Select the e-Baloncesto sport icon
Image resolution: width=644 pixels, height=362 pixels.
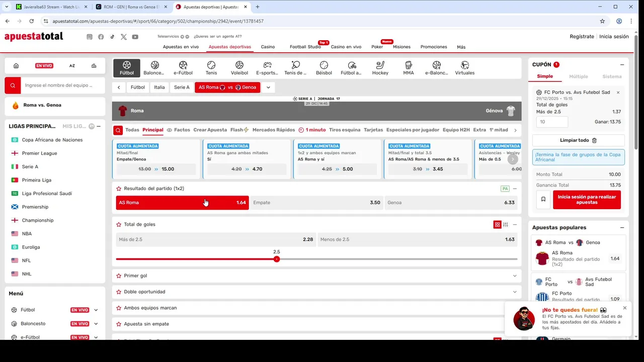tap(436, 68)
